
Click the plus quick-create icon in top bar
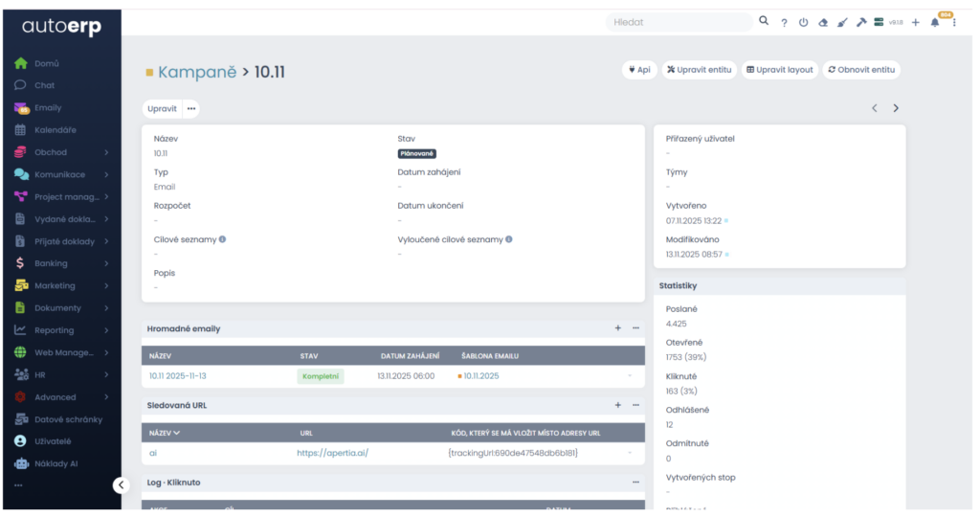915,22
